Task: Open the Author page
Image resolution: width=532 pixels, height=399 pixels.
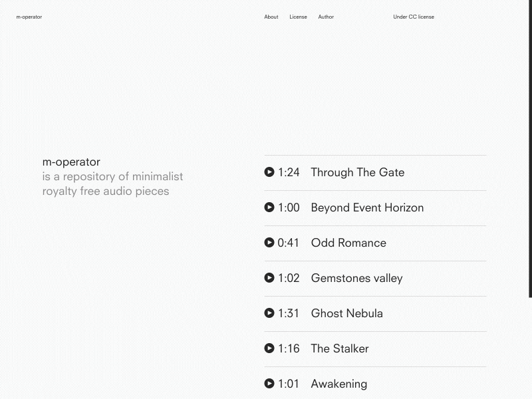Action: [x=326, y=17]
